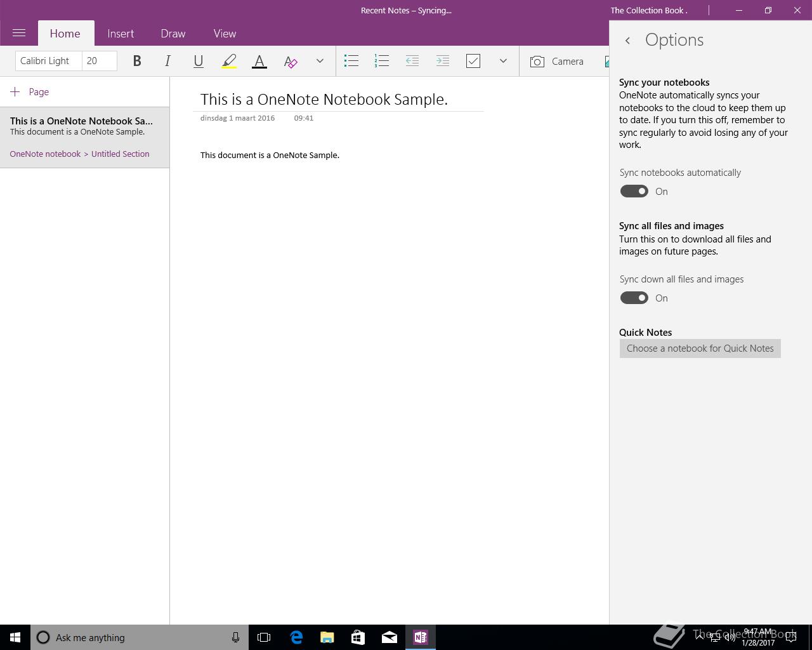
Task: Open the OneNote notebook breadcrumb link
Action: [x=45, y=154]
